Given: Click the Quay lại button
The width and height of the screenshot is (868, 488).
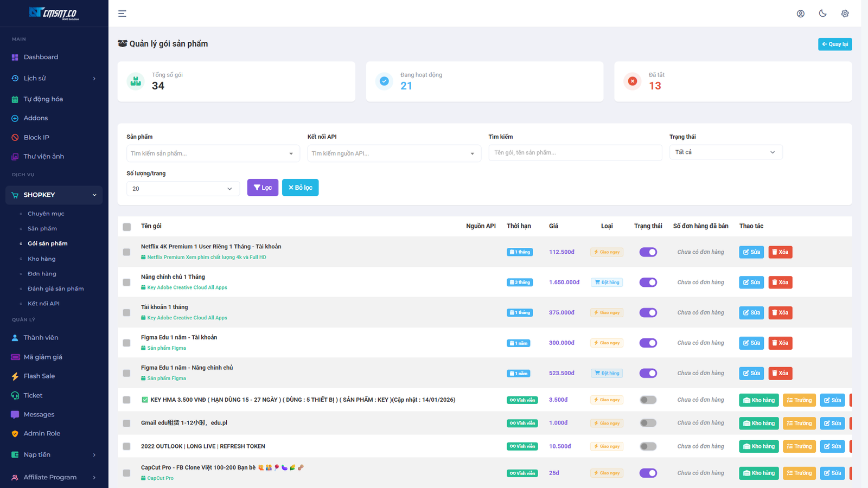Looking at the screenshot, I should click(835, 44).
